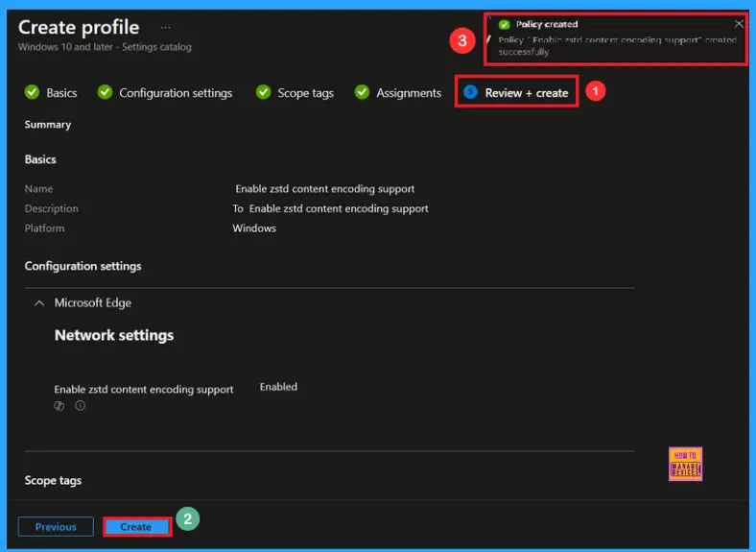Click the Platform value 'Windows'
Image resolution: width=756 pixels, height=552 pixels.
(x=254, y=228)
